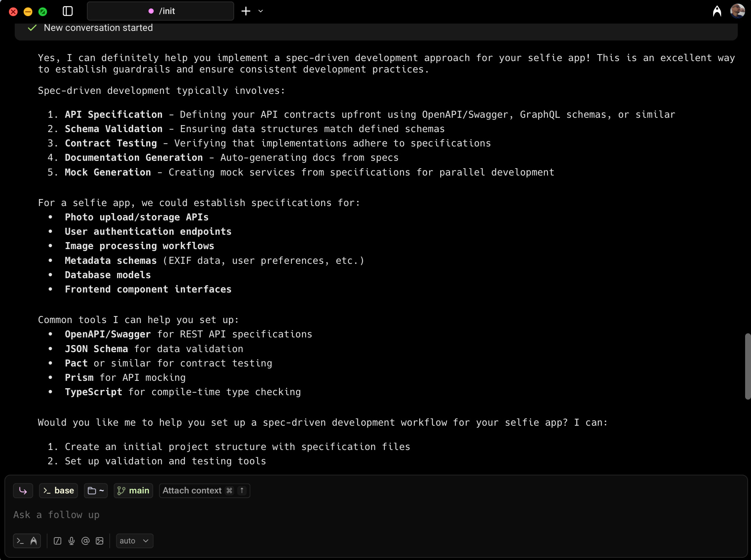Start voice input with microphone icon
The height and width of the screenshot is (560, 751).
pos(71,541)
